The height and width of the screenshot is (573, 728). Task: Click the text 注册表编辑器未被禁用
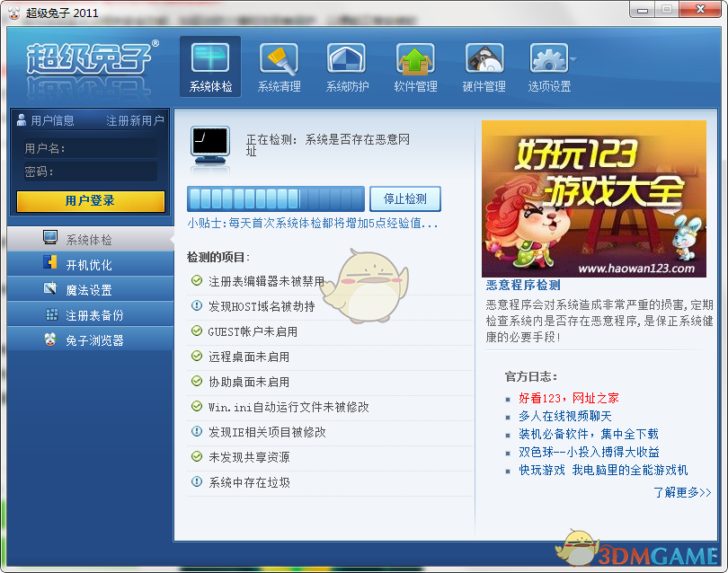(266, 281)
